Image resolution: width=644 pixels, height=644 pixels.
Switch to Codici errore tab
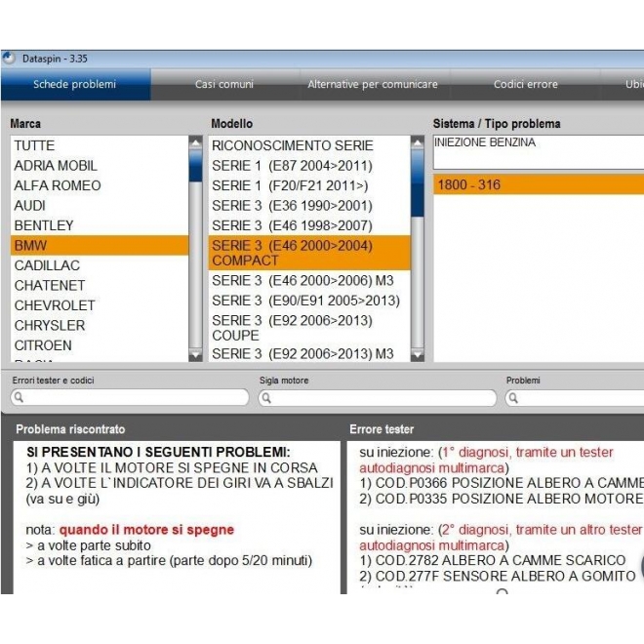coord(526,85)
